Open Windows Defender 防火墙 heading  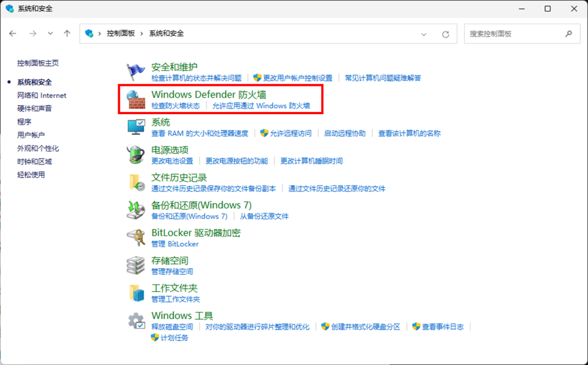(209, 95)
